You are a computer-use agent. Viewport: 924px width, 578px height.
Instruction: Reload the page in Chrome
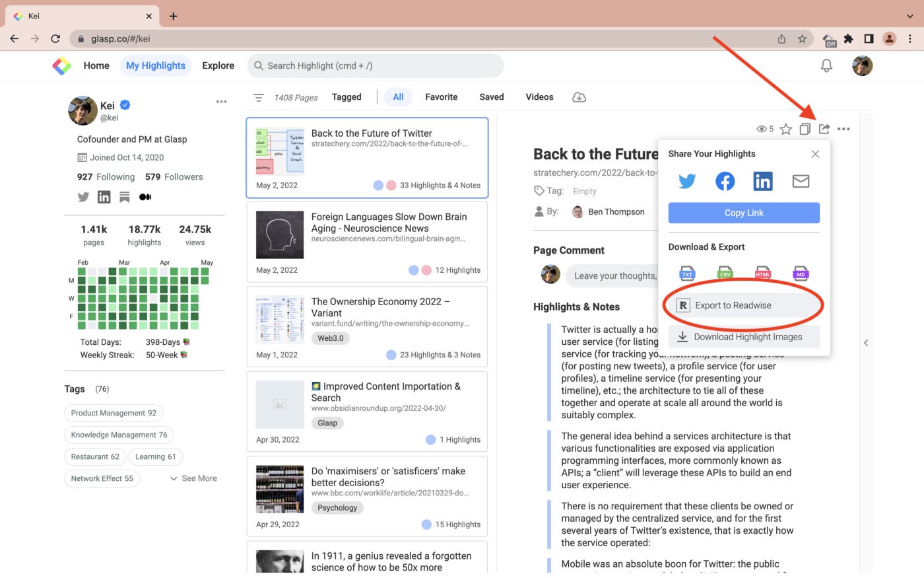tap(55, 39)
